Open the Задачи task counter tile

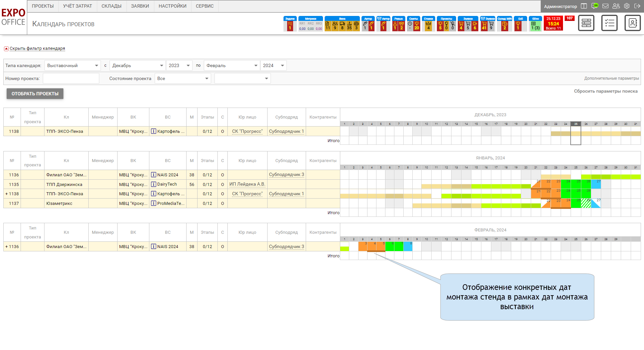point(290,24)
